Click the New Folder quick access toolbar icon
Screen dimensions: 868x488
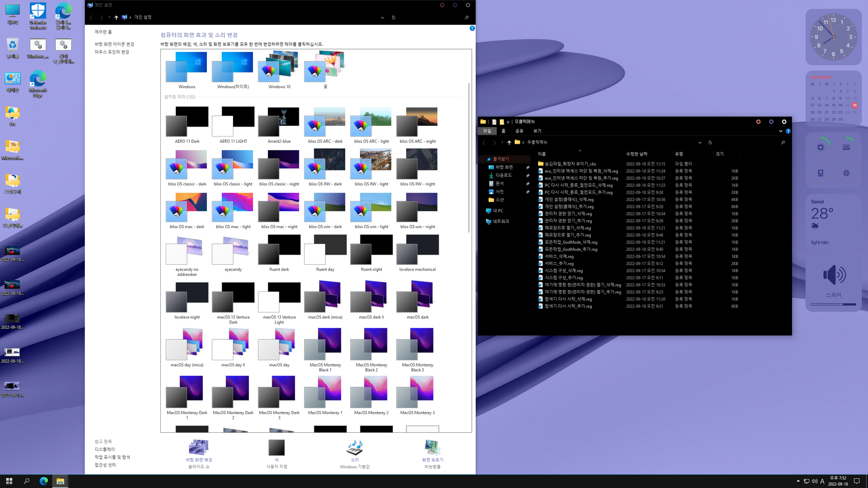502,122
